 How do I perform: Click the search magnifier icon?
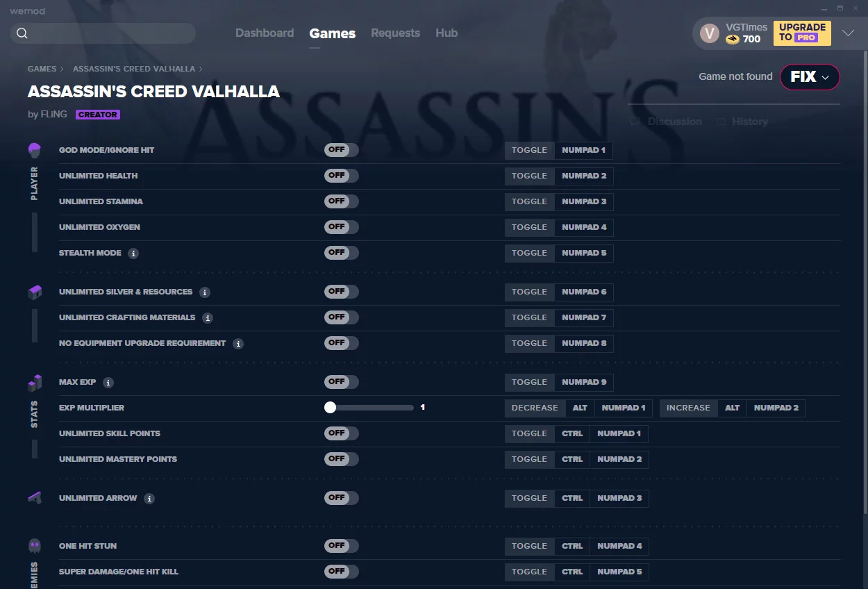pos(22,33)
